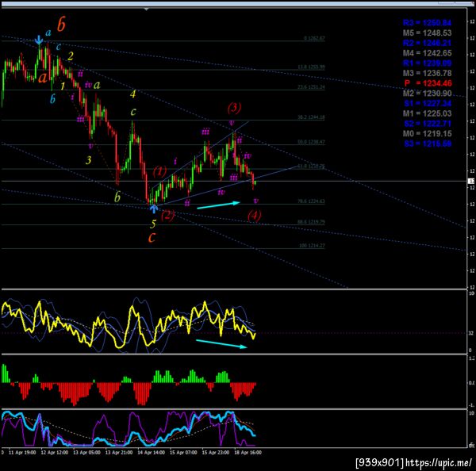Click the blue up arrow below the chart low
Image resolution: width=476 pixels, height=471 pixels.
click(x=154, y=209)
